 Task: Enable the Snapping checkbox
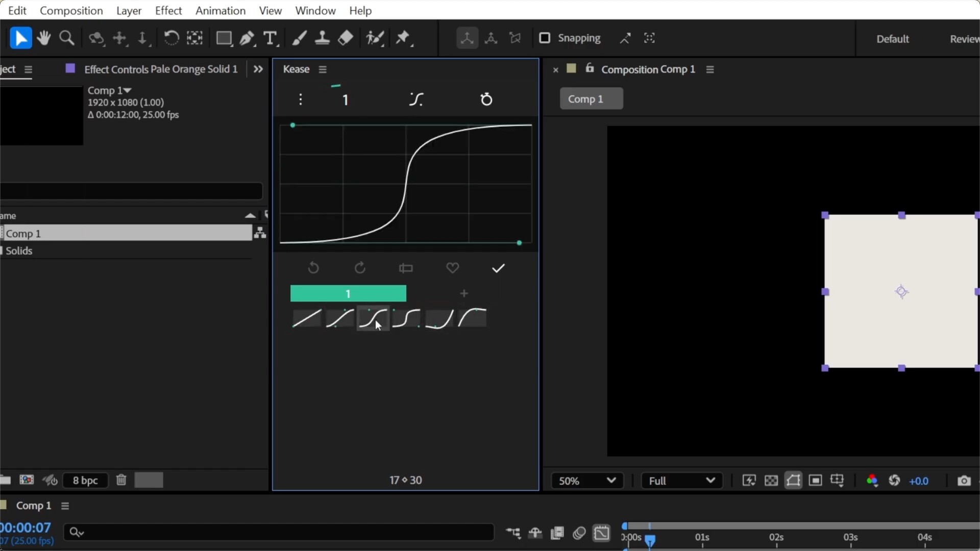tap(545, 38)
